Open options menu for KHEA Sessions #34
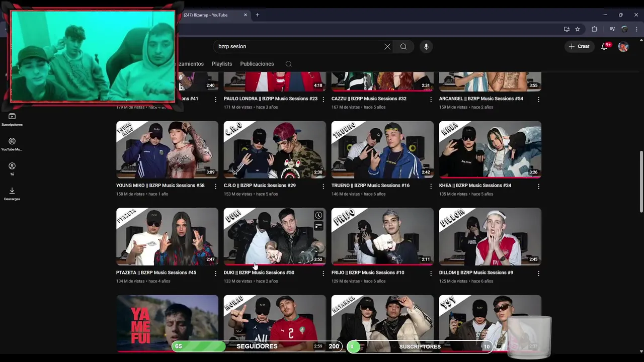The image size is (644, 362). (x=538, y=187)
